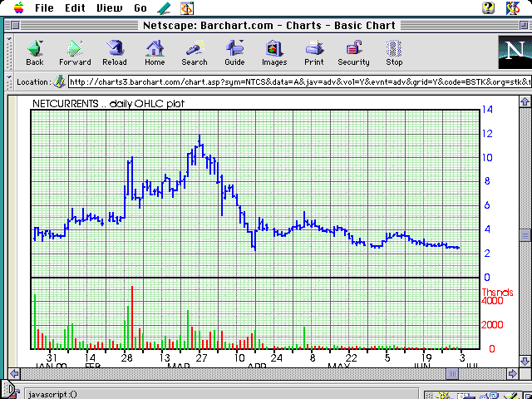The height and width of the screenshot is (399, 532).
Task: Click the volume axis label '2000'
Action: [x=492, y=325]
